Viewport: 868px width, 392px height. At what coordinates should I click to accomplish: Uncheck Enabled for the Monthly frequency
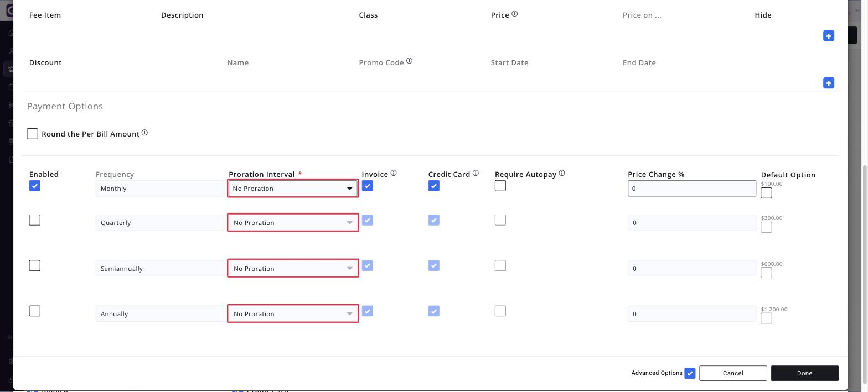35,186
